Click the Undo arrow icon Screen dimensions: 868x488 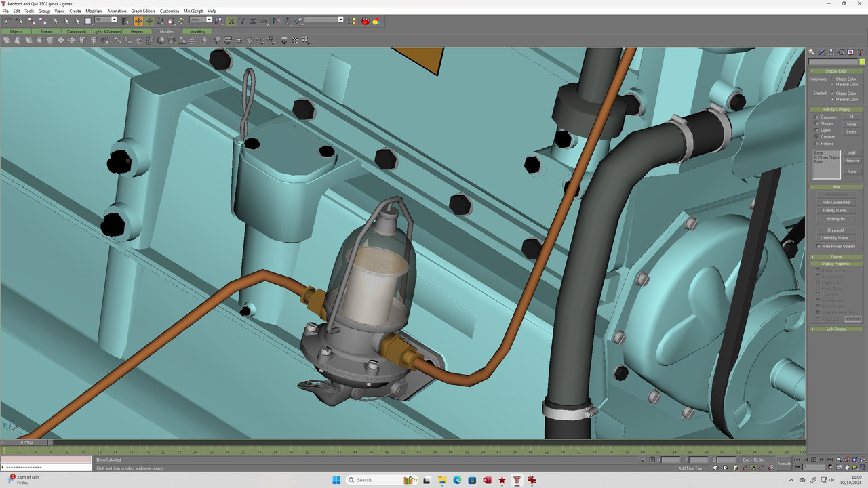pyautogui.click(x=8, y=20)
